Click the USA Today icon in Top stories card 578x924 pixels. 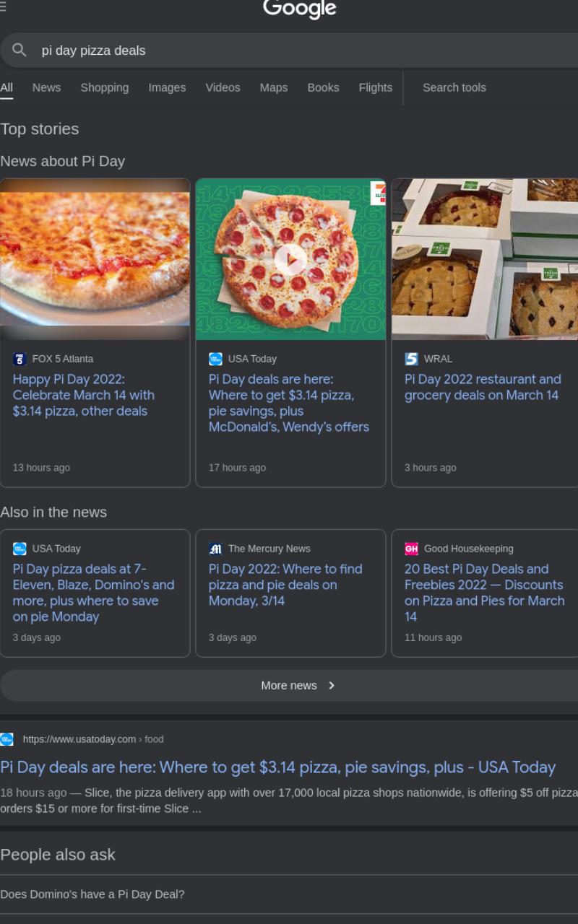pyautogui.click(x=215, y=359)
